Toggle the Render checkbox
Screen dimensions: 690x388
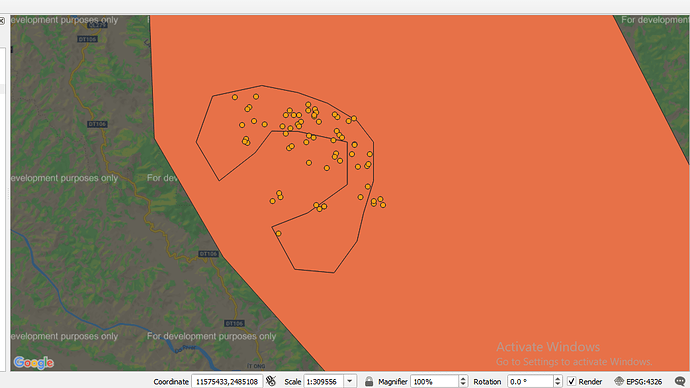(571, 381)
